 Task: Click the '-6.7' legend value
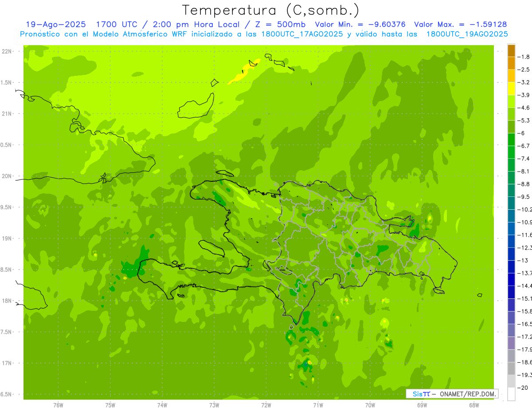(x=524, y=146)
